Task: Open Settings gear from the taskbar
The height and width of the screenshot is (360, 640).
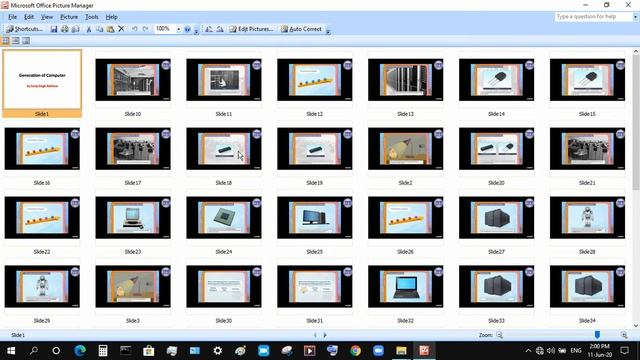Action: click(x=218, y=351)
